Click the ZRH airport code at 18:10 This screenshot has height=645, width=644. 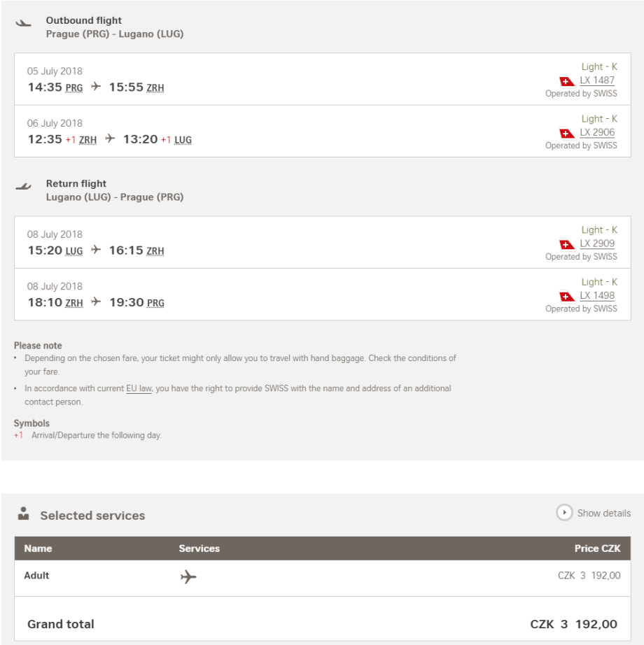click(73, 303)
